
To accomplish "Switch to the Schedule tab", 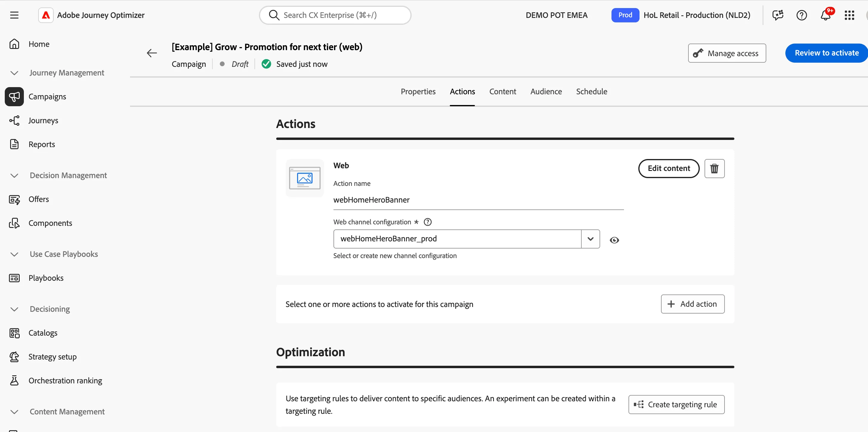I will click(591, 92).
